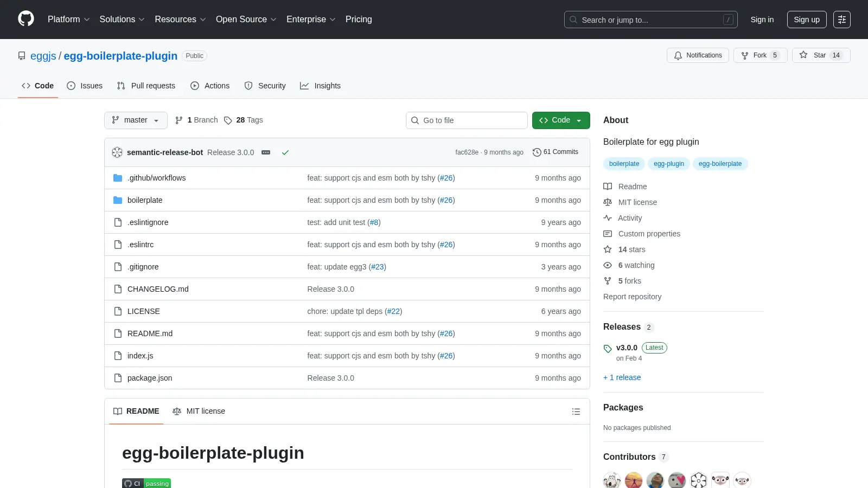This screenshot has width=868, height=488.
Task: Expand the Platform menu
Action: click(x=69, y=20)
